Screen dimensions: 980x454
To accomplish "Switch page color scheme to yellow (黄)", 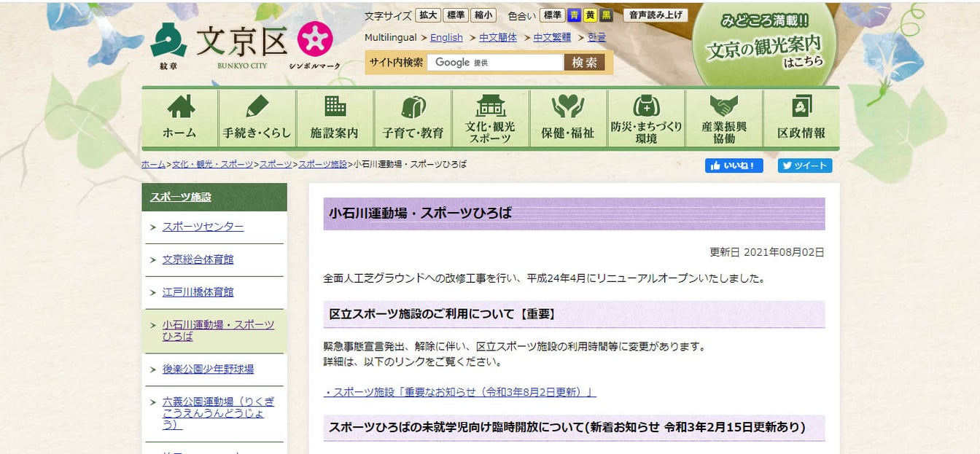I will [x=591, y=15].
